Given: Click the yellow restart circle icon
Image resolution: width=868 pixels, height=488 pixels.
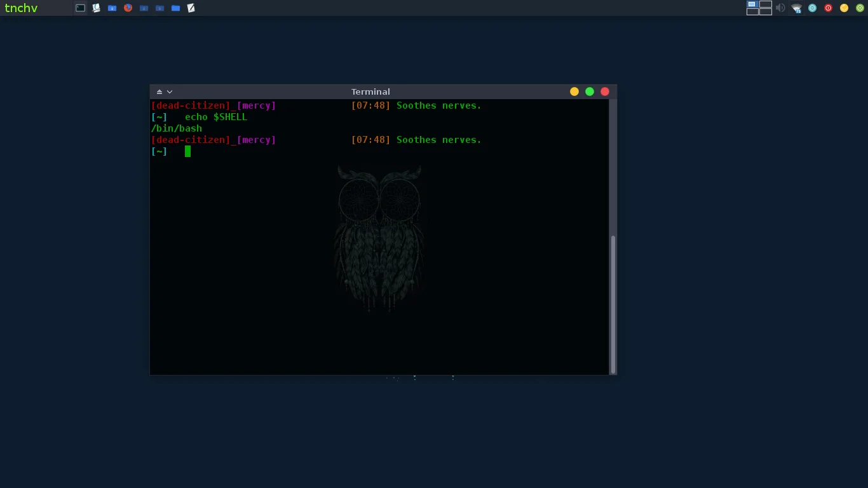Looking at the screenshot, I should [x=844, y=8].
